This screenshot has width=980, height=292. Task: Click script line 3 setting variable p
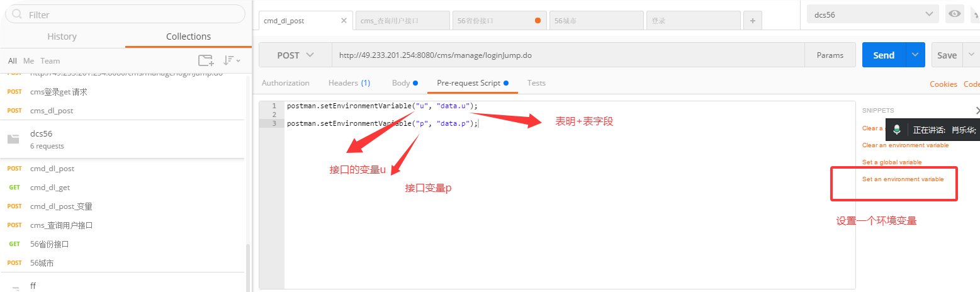tap(382, 123)
